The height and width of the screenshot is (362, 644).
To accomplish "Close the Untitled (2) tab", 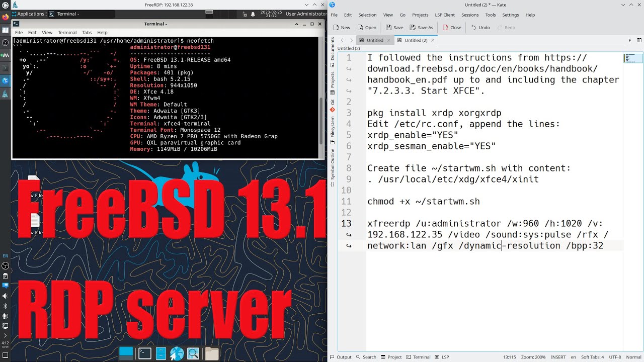I will [433, 40].
